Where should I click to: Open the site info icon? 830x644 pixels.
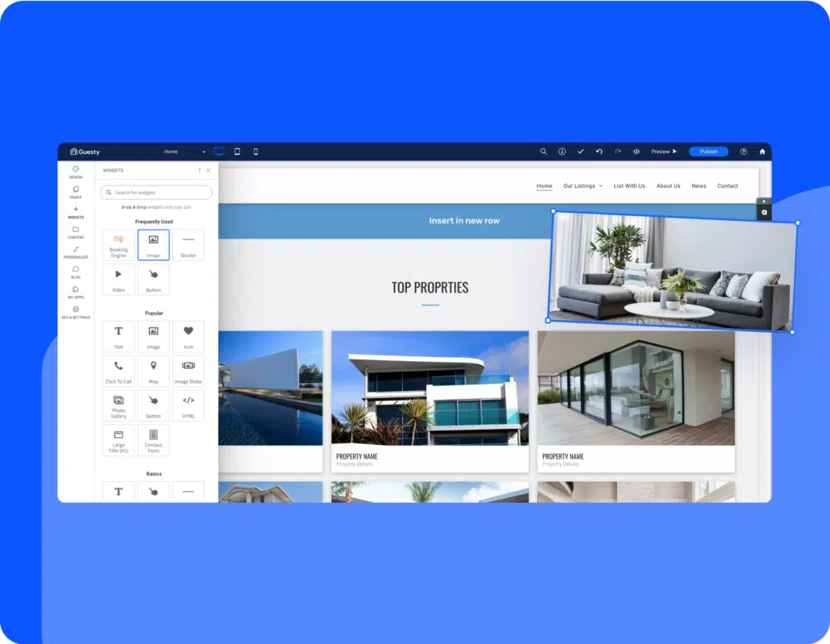[562, 152]
